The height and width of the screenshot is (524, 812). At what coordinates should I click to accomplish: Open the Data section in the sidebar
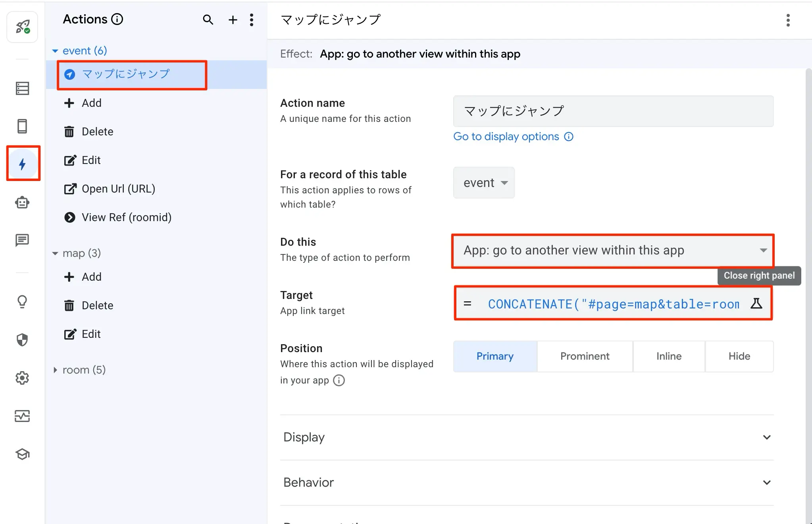pos(22,88)
